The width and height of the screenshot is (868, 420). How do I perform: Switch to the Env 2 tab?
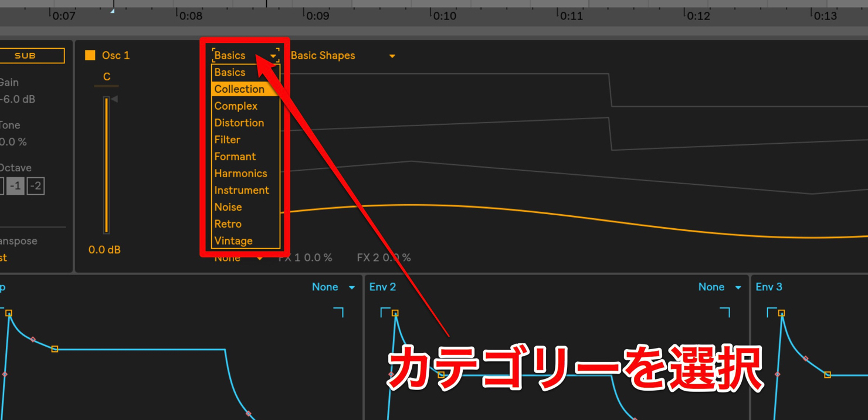pyautogui.click(x=382, y=287)
